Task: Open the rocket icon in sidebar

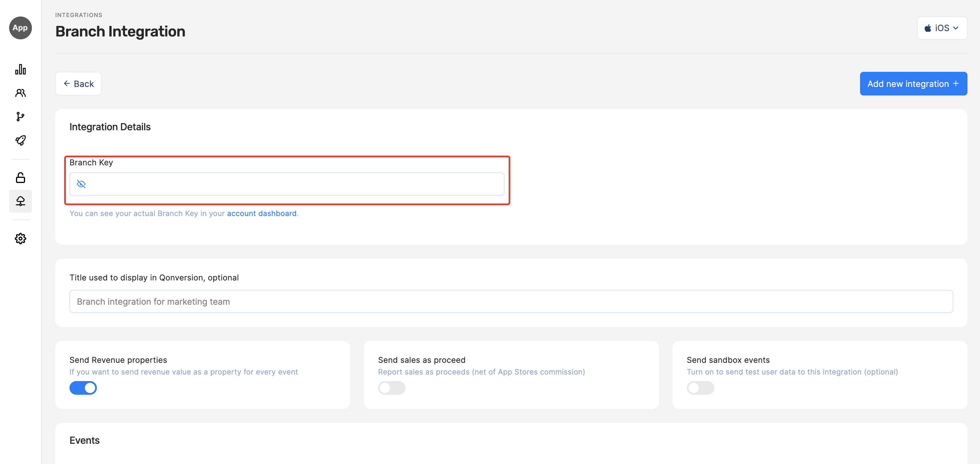Action: 21,141
